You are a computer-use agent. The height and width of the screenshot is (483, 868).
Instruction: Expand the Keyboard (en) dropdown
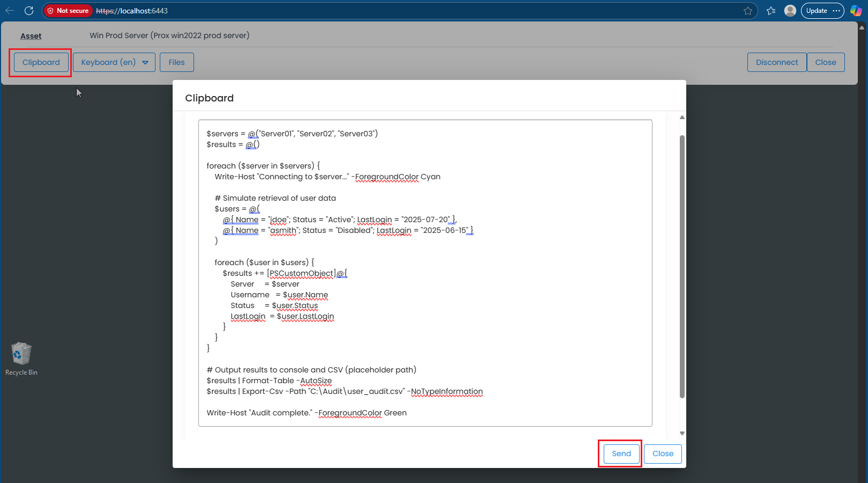tap(114, 62)
